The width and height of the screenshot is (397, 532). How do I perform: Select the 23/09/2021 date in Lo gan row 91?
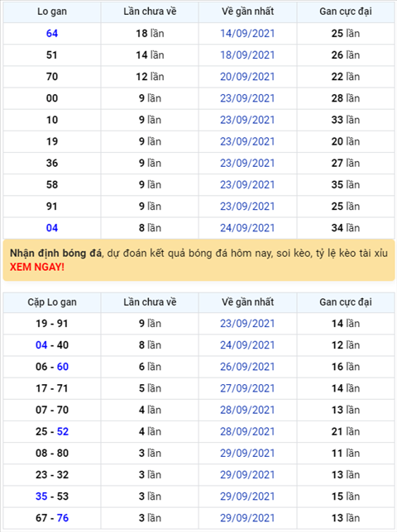[x=247, y=207]
